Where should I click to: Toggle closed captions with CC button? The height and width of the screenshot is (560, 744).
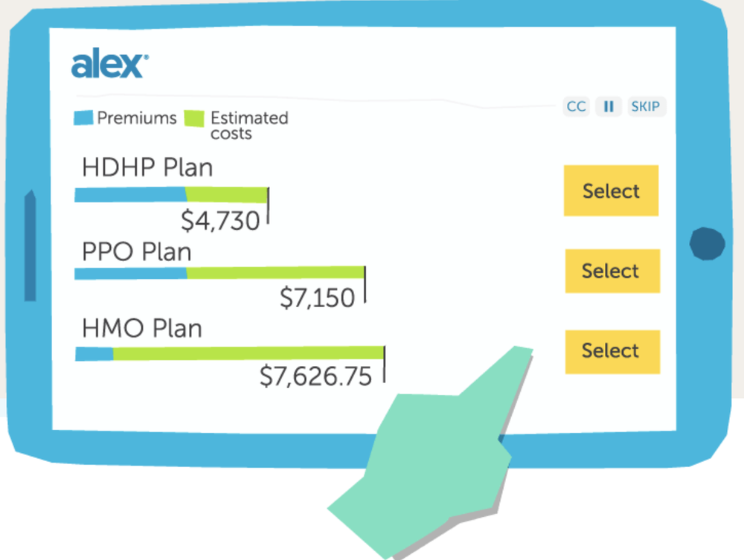576,106
